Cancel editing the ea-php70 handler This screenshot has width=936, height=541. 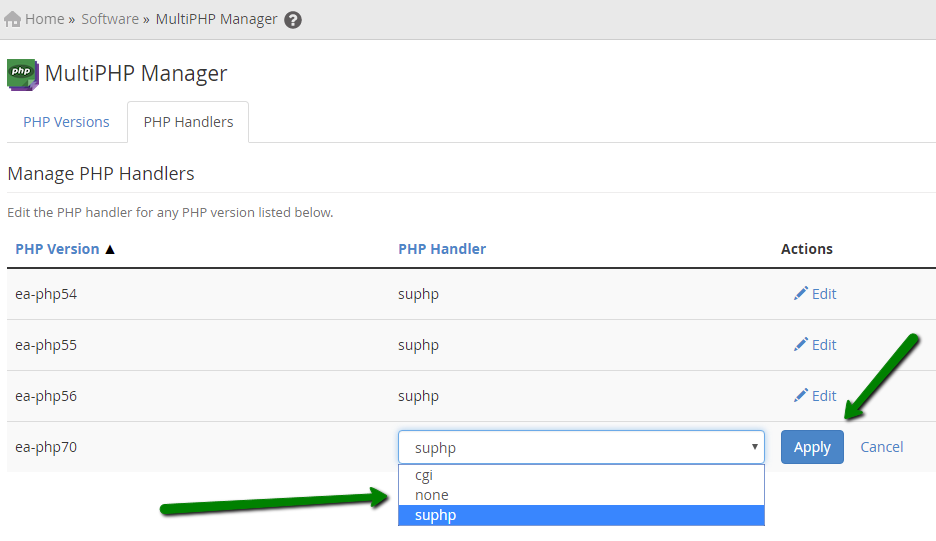point(882,447)
